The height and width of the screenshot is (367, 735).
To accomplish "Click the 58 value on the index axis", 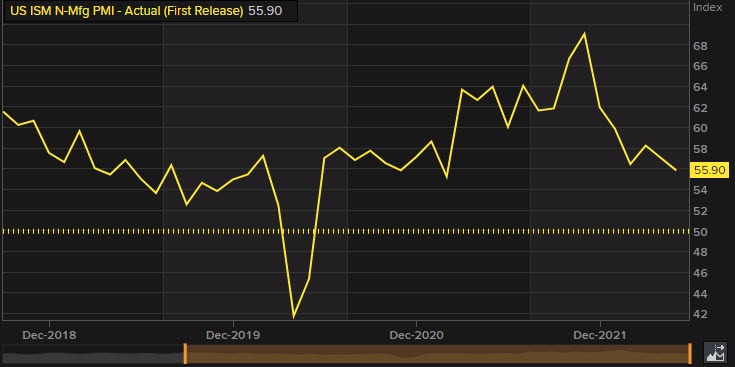I will [701, 149].
